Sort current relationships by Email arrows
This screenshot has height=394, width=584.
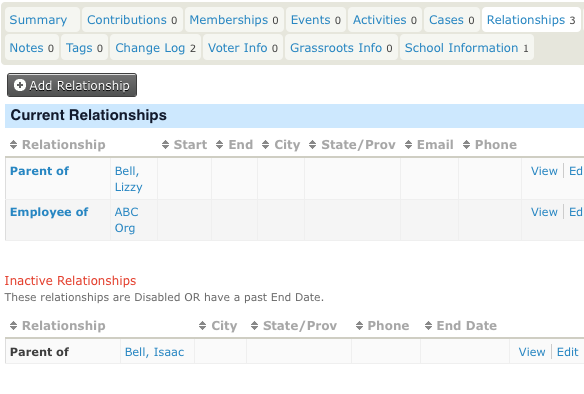pos(409,144)
